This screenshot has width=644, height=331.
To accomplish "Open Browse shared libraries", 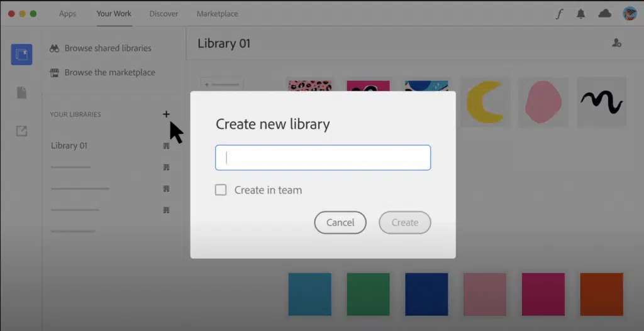I will tap(108, 48).
